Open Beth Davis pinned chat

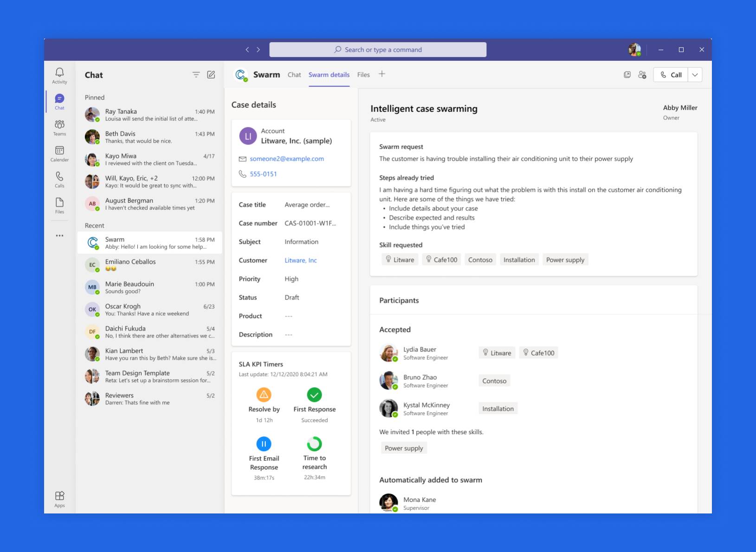pyautogui.click(x=149, y=137)
